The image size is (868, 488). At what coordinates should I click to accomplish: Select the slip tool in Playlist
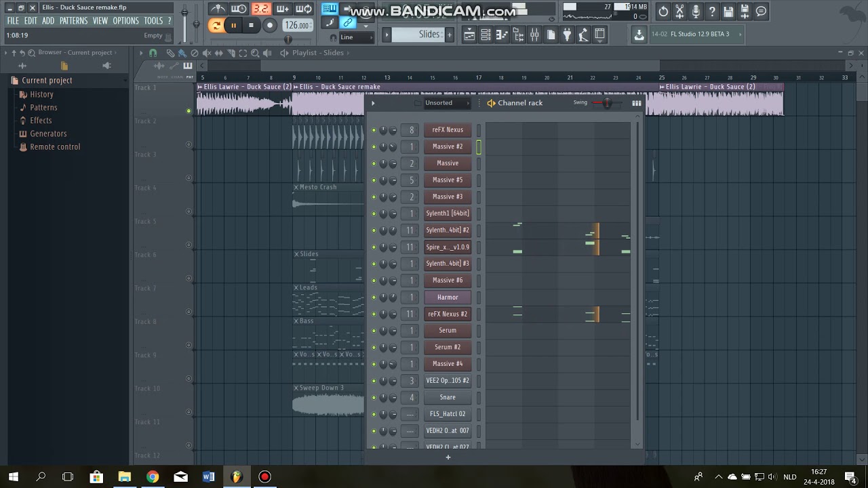pyautogui.click(x=219, y=53)
